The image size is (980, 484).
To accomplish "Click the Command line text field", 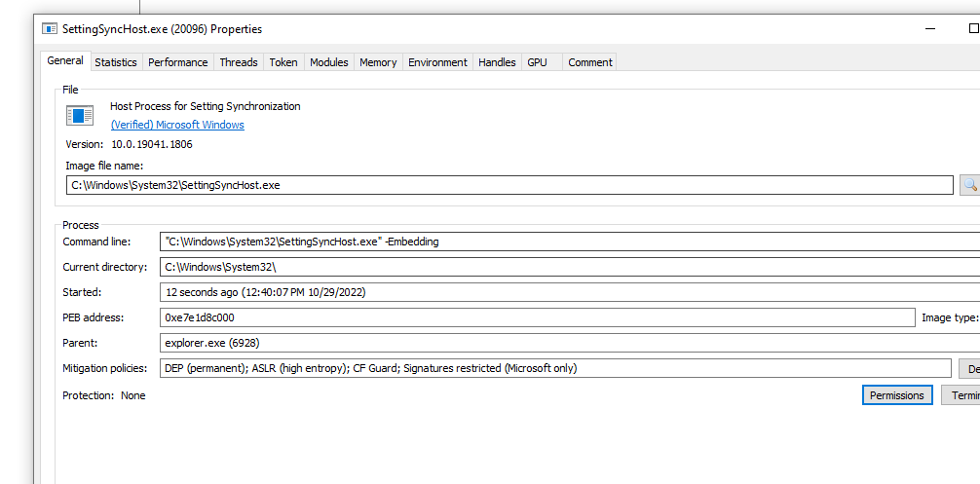I will (x=570, y=242).
